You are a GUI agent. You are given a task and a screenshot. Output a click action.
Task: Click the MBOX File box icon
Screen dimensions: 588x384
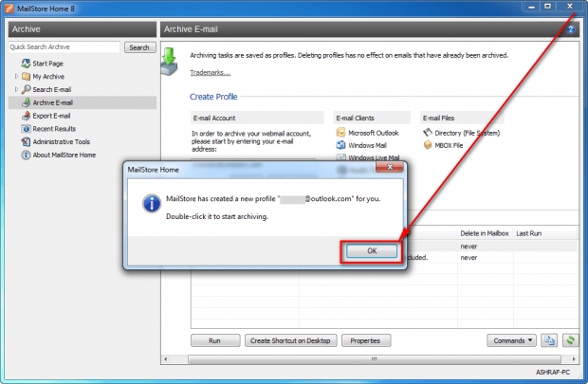click(428, 145)
